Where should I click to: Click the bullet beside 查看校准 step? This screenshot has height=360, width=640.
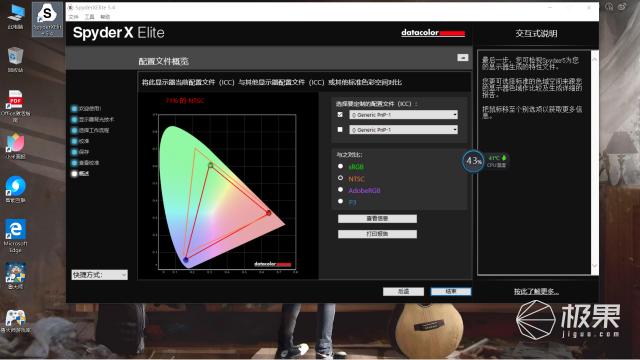[x=74, y=163]
